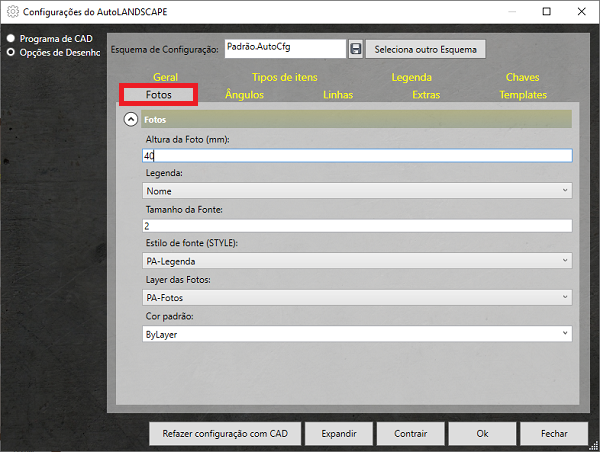
Task: Open the Templates tab
Action: tap(522, 95)
